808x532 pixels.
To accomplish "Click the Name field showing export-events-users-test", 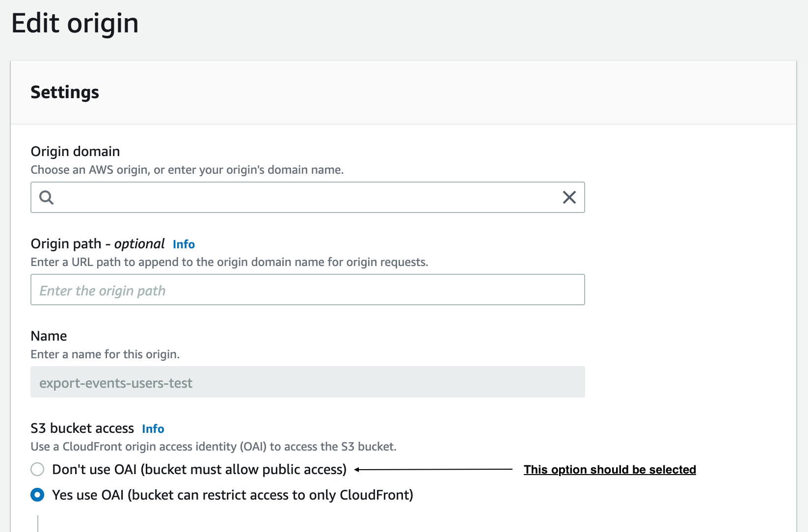I will tap(307, 382).
